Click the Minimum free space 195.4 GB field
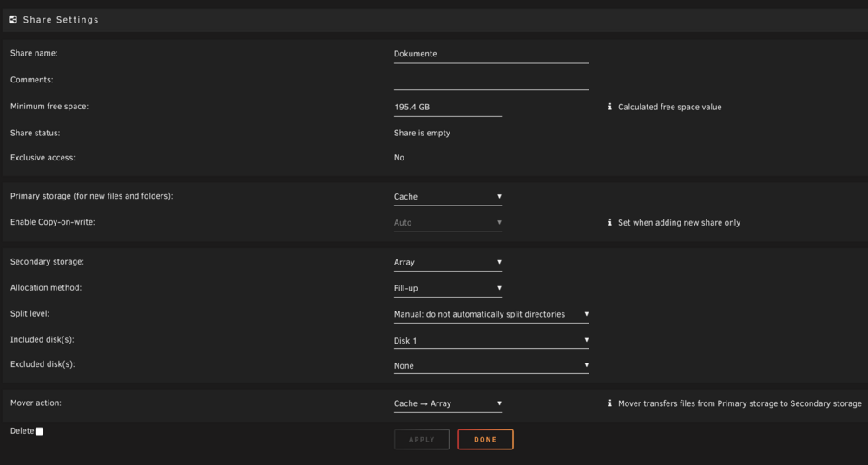Screen dimensions: 868x465 [448, 108]
